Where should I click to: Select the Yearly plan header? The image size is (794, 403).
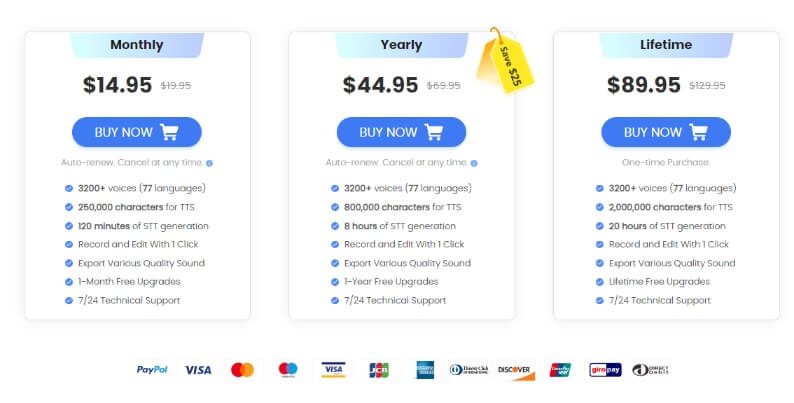[401, 45]
